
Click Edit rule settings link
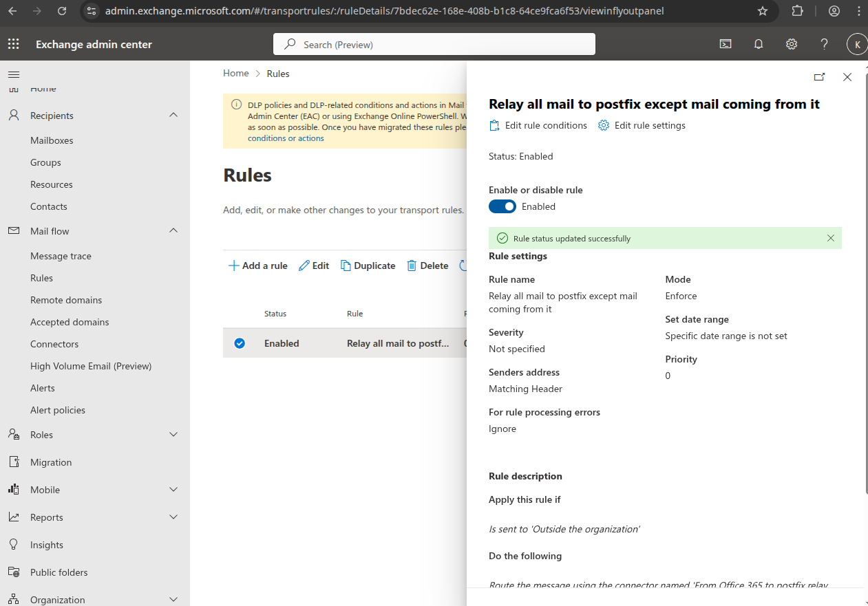(x=642, y=125)
